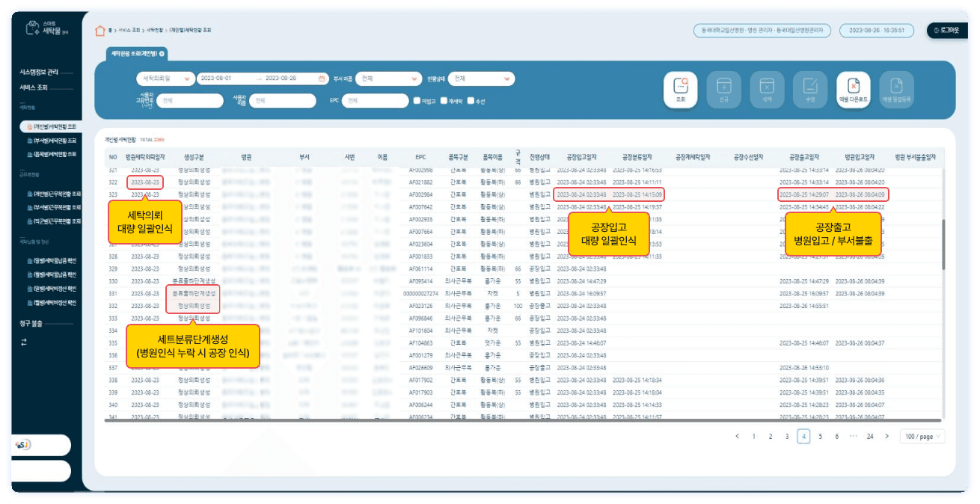Click the 공장입고일자 column header
This screenshot has width=980, height=504.
581,157
